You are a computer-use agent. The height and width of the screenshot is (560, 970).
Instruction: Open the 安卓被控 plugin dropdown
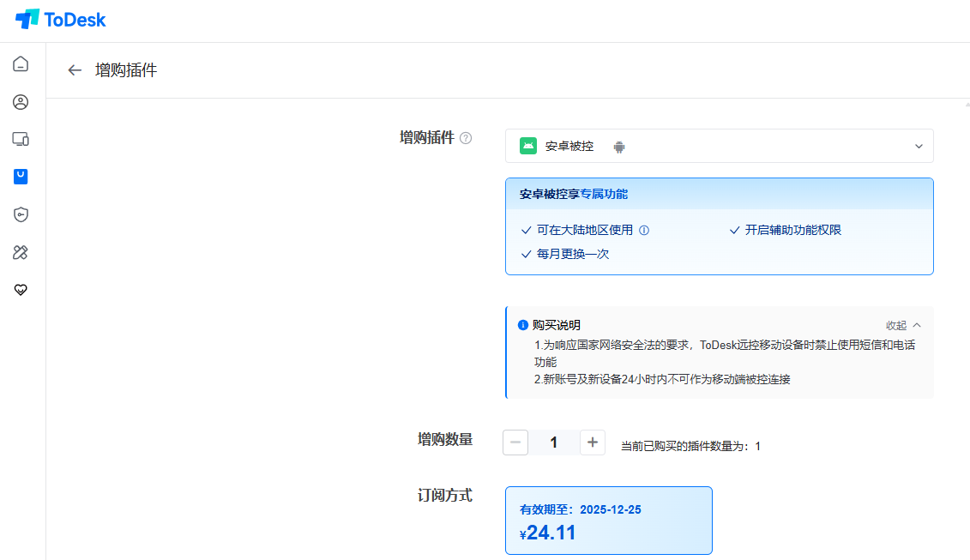coord(719,146)
